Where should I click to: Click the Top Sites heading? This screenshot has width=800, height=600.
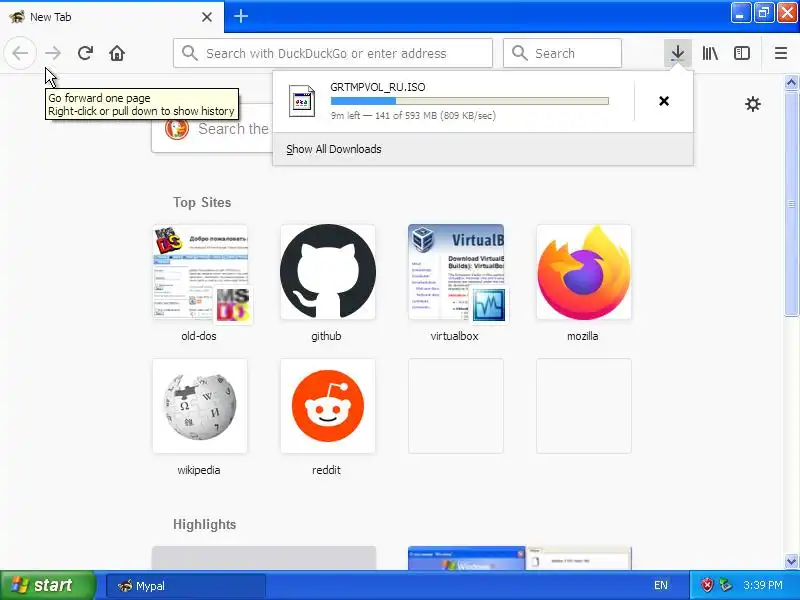[x=202, y=203]
